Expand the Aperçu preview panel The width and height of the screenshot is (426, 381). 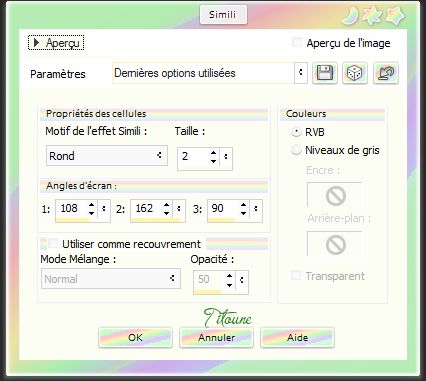[x=56, y=43]
